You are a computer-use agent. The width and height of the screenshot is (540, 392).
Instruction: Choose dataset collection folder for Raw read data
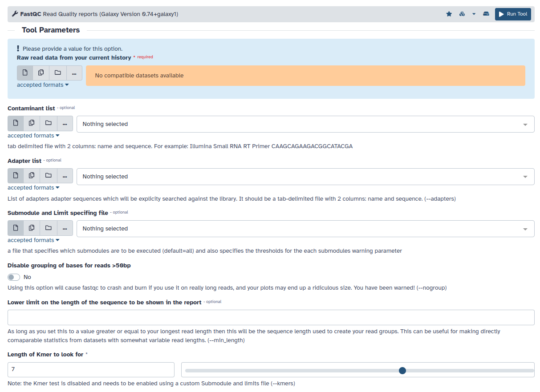(57, 73)
